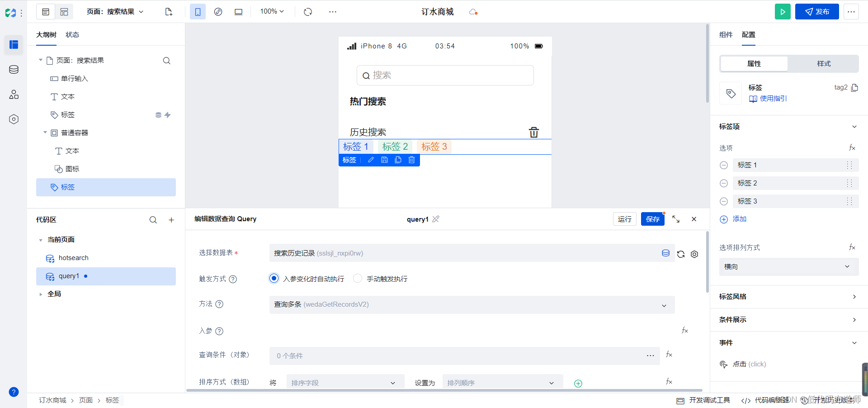Screen dimensions: 868x408
Task: Select 入参变化时自动执行 radio option
Action: [274, 278]
